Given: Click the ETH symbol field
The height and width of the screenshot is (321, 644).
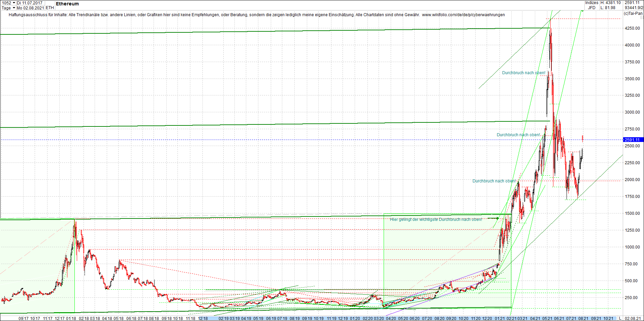Looking at the screenshot, I should tap(50, 8).
